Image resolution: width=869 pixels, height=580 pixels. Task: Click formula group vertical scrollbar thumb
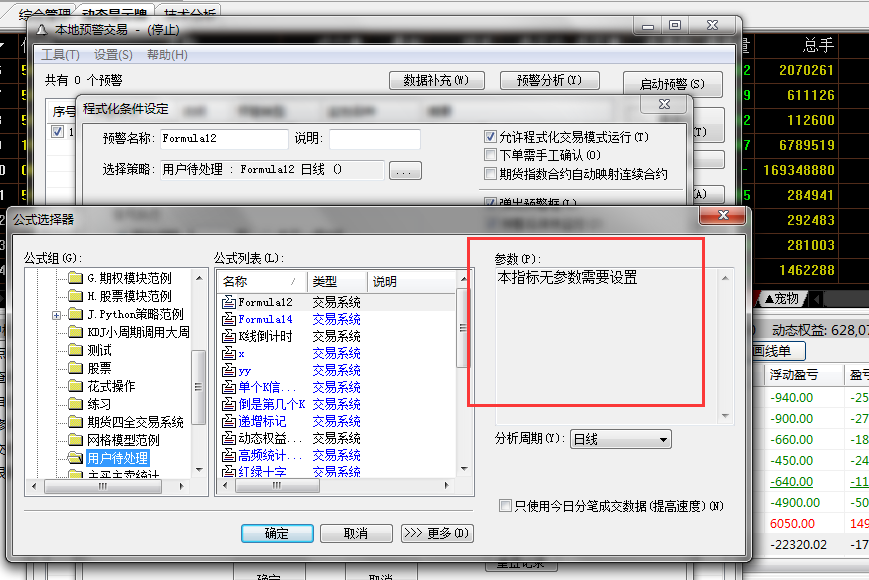198,387
